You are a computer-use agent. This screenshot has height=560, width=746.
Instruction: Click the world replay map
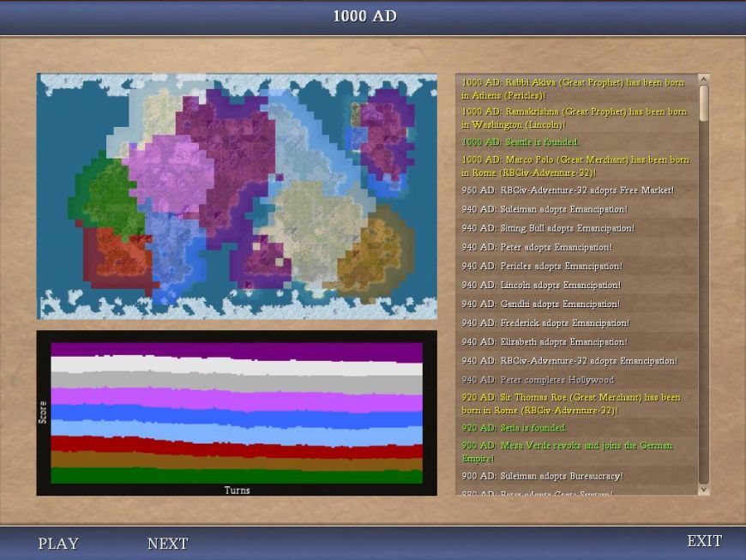pos(237,196)
